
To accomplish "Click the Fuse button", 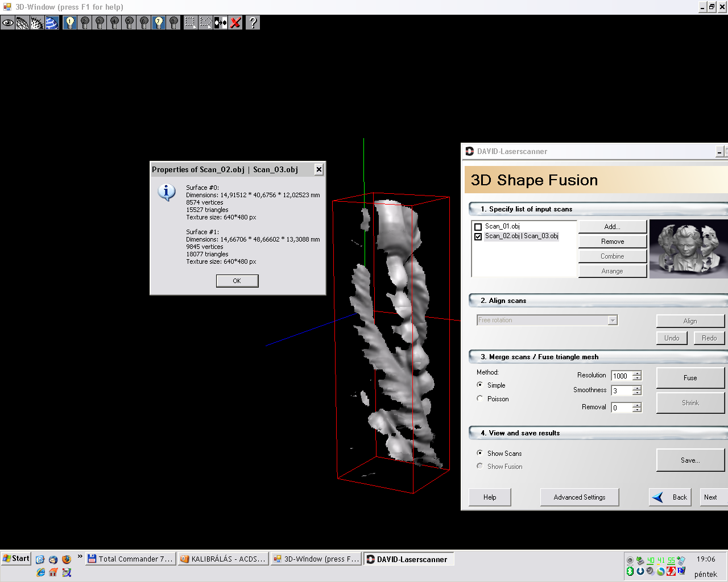I will coord(690,378).
